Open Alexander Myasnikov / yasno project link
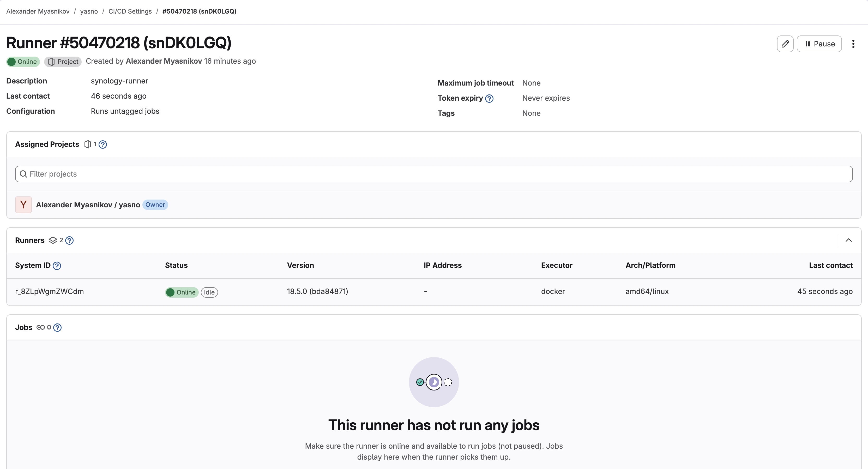 88,205
